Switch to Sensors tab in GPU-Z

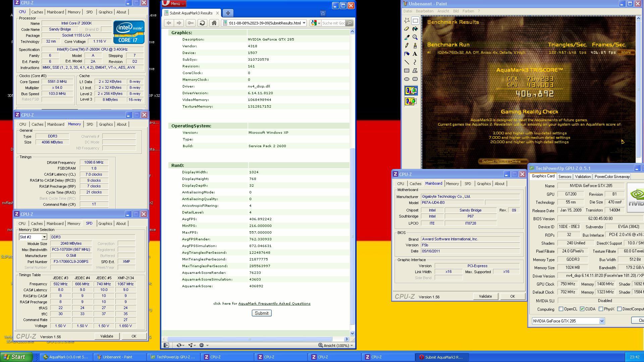pyautogui.click(x=565, y=177)
